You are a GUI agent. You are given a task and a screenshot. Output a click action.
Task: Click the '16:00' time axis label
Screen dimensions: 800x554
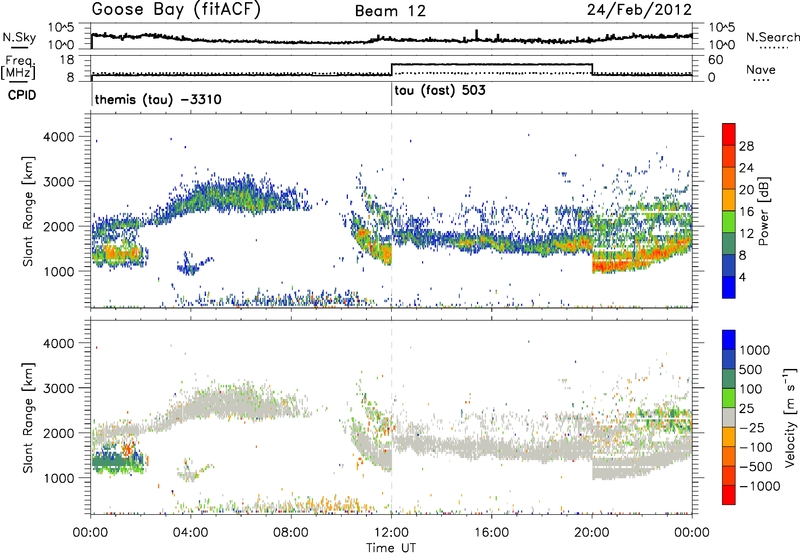491,533
